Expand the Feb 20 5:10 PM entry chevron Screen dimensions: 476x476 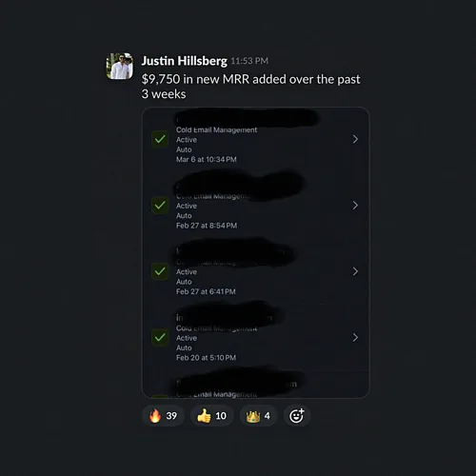(x=355, y=337)
